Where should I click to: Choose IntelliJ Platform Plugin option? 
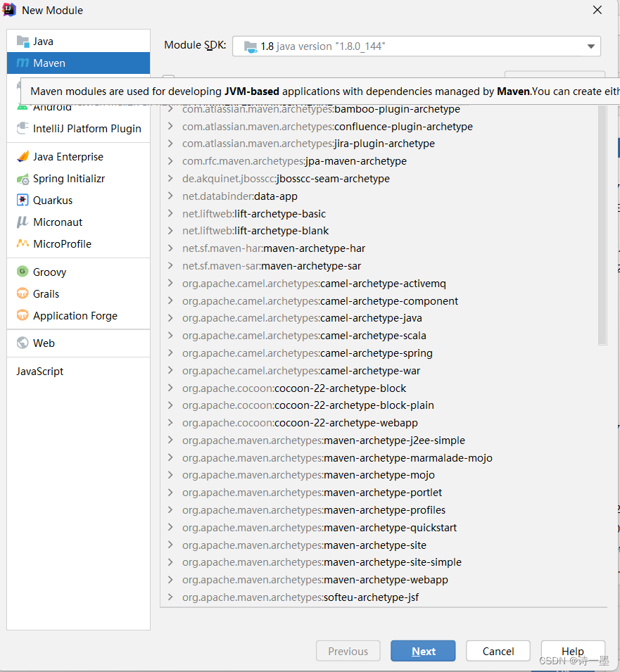(78, 129)
